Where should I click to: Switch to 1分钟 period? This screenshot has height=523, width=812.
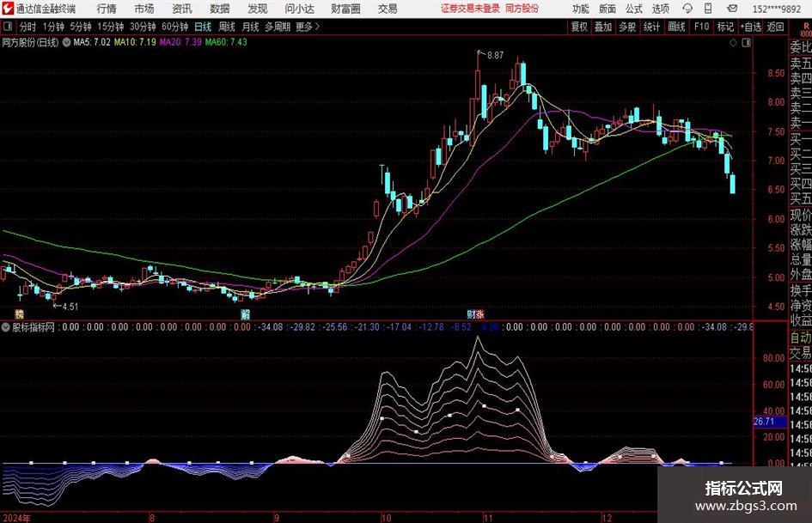(53, 27)
